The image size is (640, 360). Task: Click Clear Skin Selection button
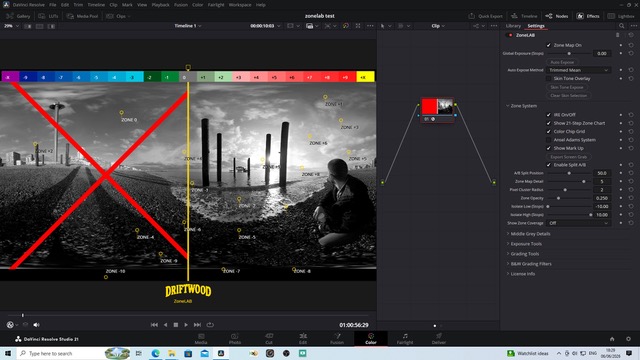point(569,96)
